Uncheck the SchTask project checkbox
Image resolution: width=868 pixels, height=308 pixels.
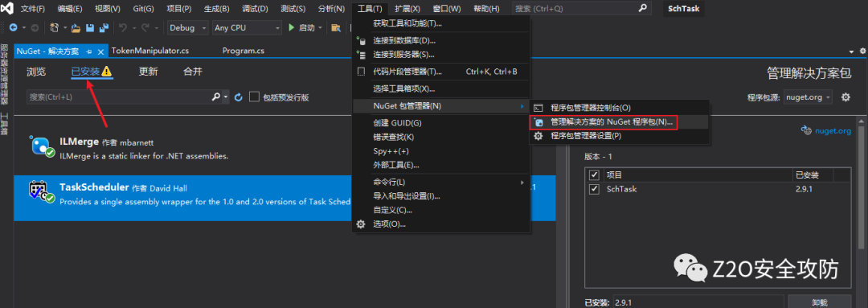click(x=595, y=189)
